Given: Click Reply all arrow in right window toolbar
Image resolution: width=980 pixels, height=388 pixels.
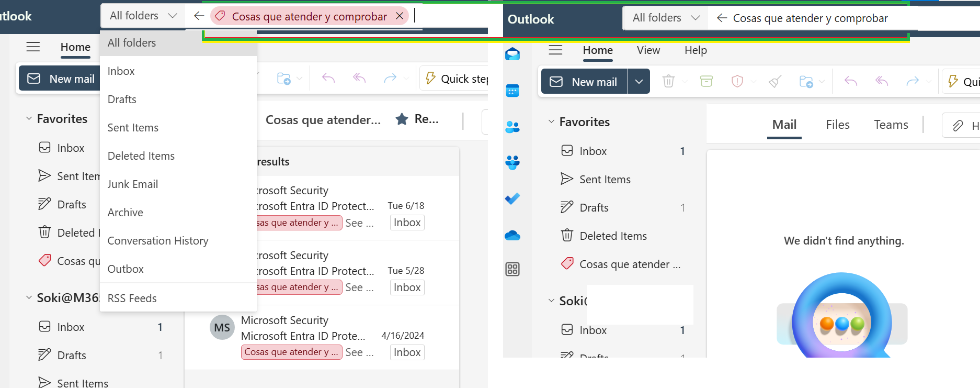Looking at the screenshot, I should click(882, 81).
